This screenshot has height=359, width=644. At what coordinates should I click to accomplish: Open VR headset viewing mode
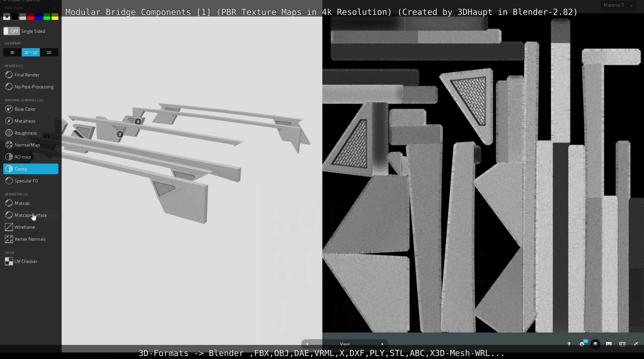(609, 344)
